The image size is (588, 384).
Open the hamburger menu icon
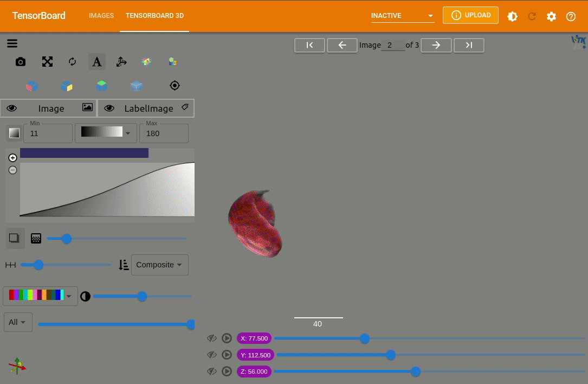[x=12, y=43]
